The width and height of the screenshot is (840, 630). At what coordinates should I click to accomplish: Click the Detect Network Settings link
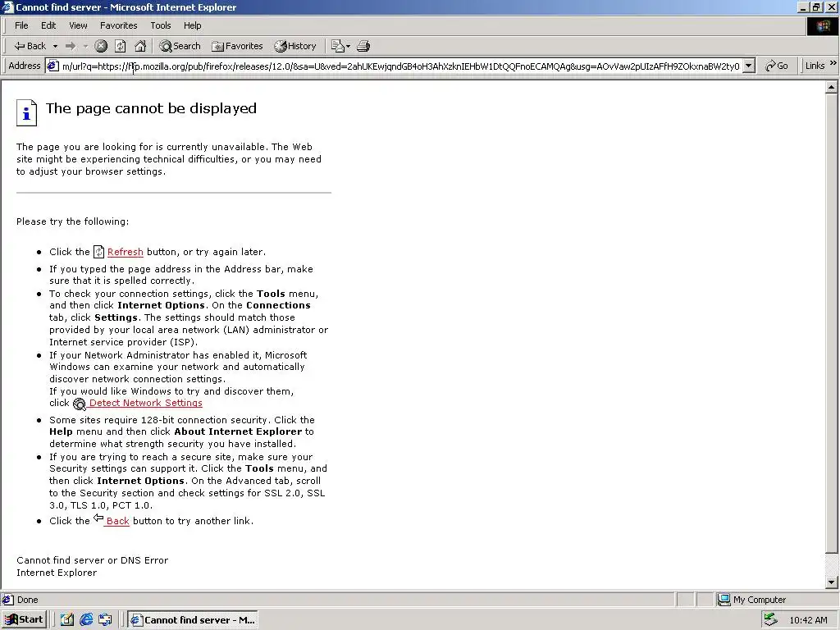pos(145,403)
